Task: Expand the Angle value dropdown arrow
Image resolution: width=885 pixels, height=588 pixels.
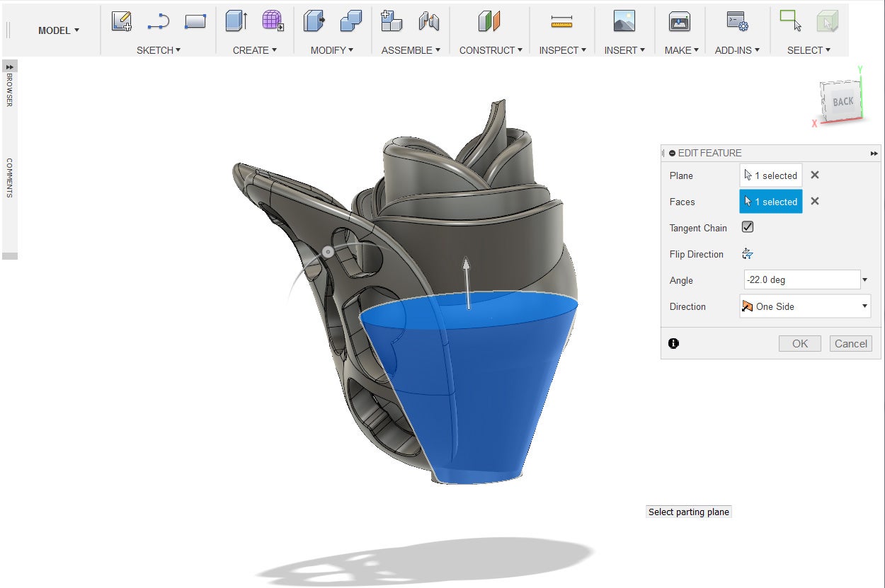Action: coord(864,280)
